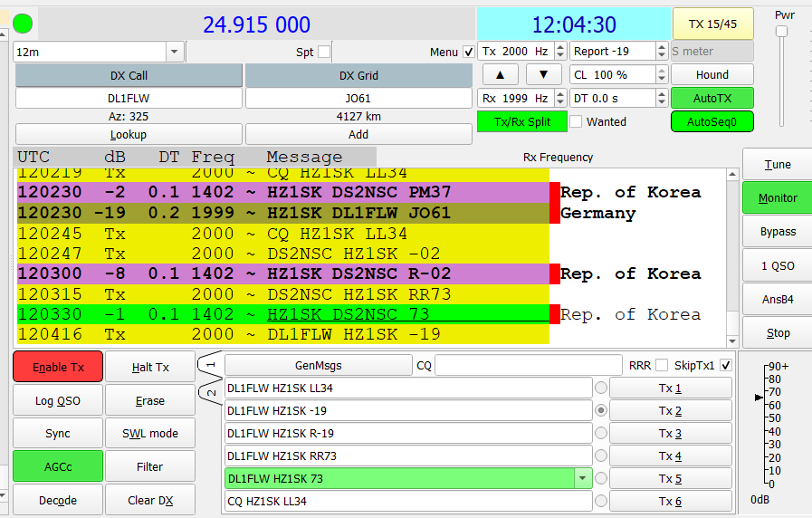Screen dimensions: 812x518
Task: Click the decode list scrollbar down arrow
Action: pyautogui.click(x=732, y=341)
